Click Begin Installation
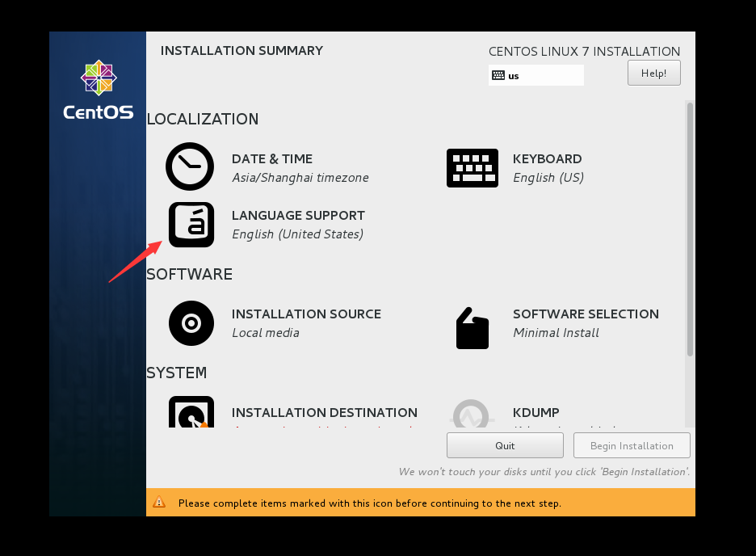 coord(632,445)
